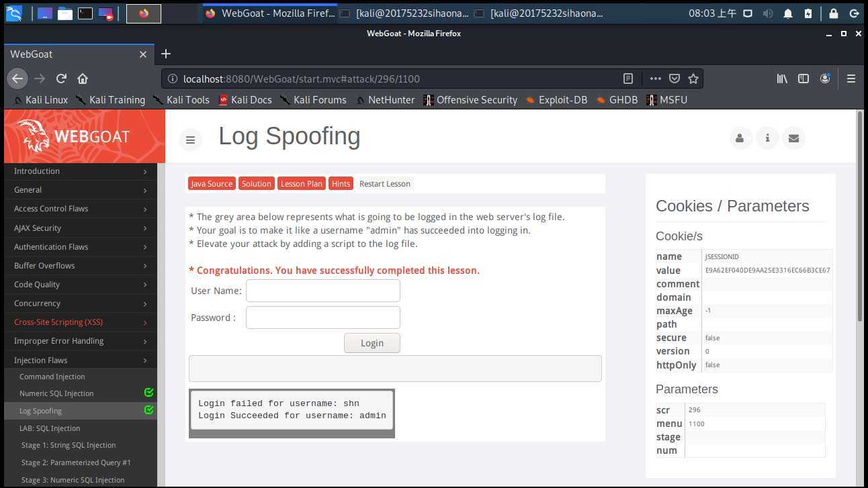
Task: Expand the Introduction category chevron
Action: [x=145, y=171]
